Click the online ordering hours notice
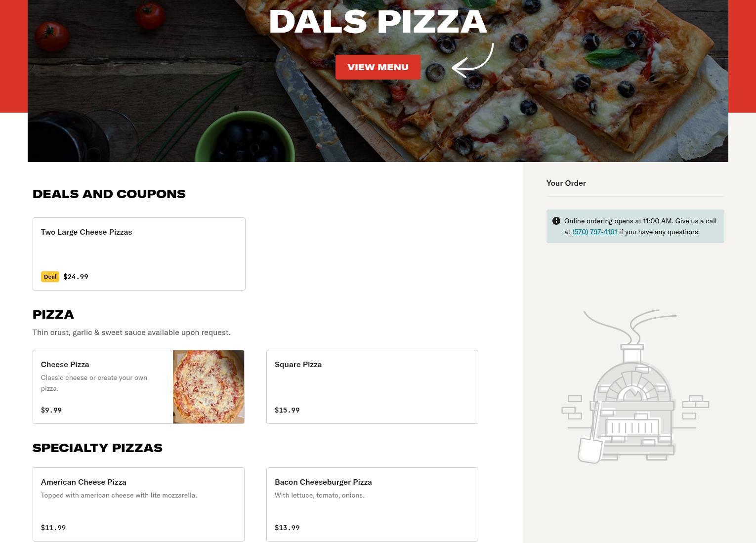Screen dimensions: 756x543 635,226
